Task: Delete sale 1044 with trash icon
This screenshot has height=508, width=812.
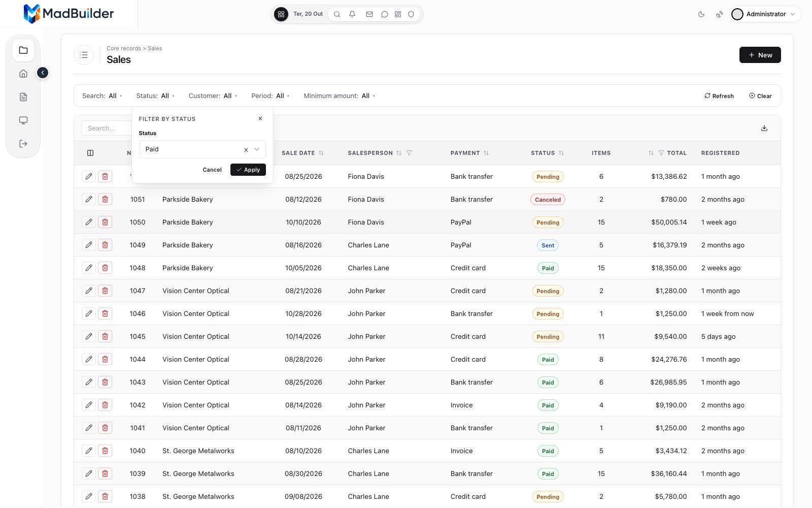Action: 105,359
